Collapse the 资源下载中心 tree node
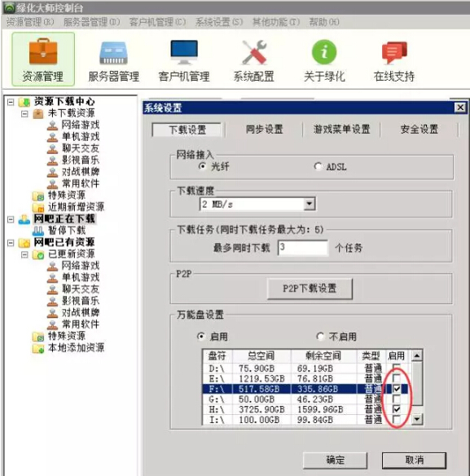This screenshot has width=470, height=476. pos(11,102)
